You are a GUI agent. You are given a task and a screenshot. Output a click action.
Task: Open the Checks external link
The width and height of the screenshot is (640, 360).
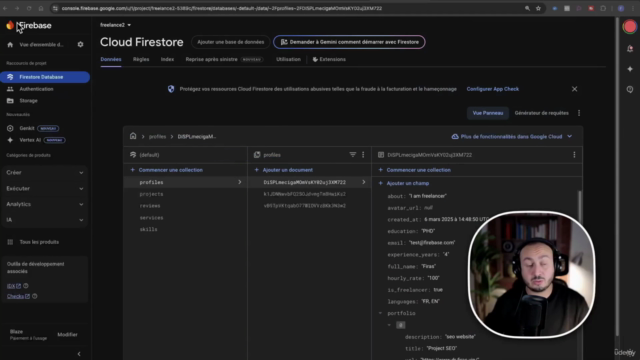pyautogui.click(x=18, y=296)
